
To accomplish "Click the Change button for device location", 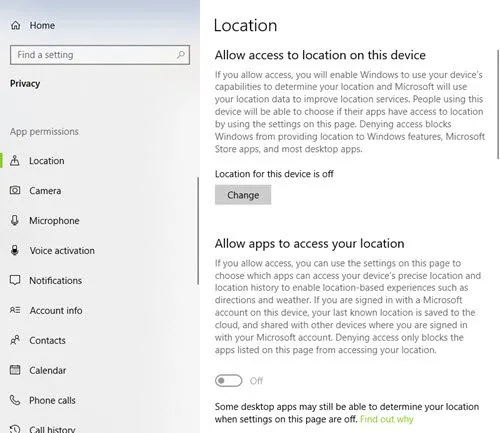I will point(243,195).
